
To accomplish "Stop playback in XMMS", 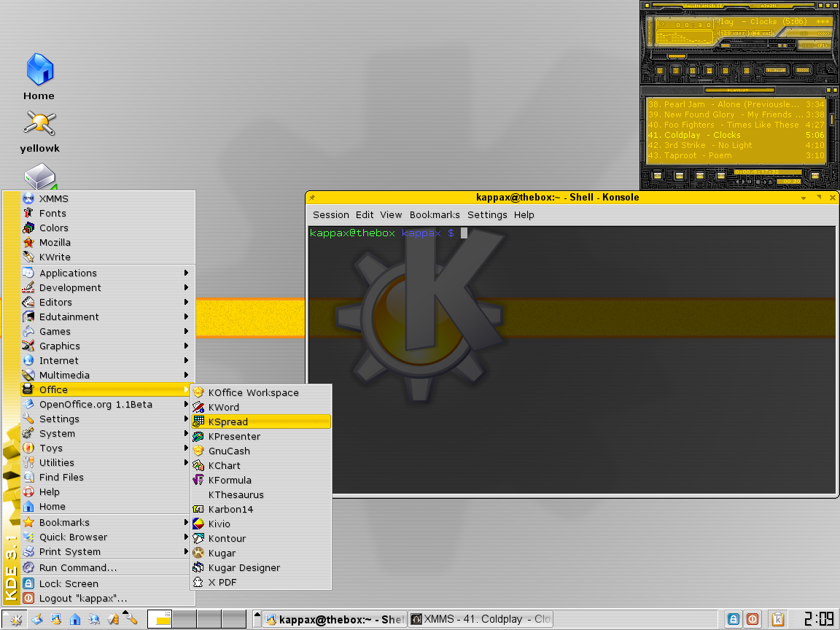I will [x=709, y=71].
